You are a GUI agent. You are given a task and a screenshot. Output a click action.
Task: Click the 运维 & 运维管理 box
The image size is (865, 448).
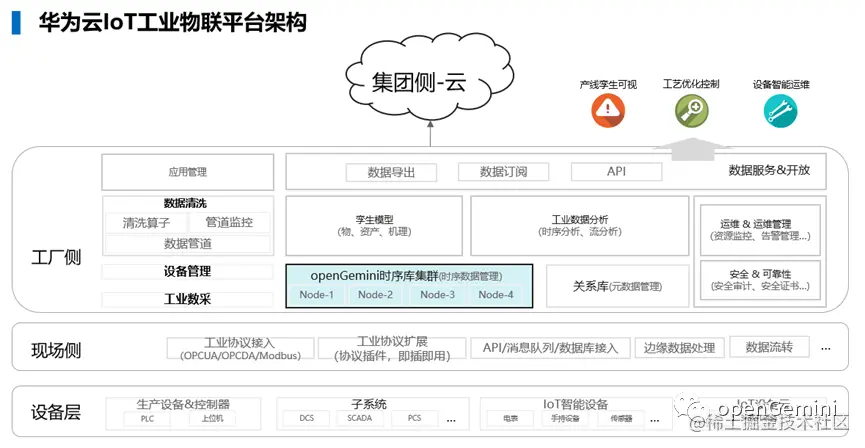coord(760,230)
